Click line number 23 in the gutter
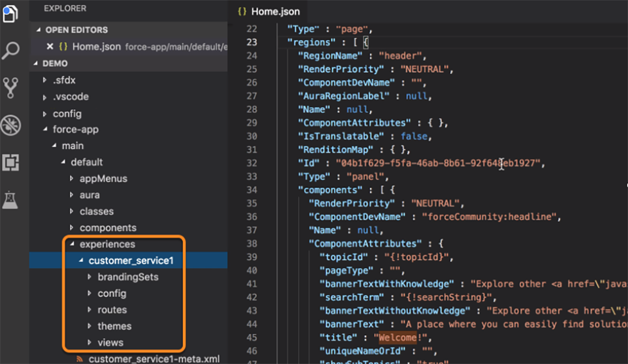Viewport: 628px width, 364px height. (x=252, y=43)
